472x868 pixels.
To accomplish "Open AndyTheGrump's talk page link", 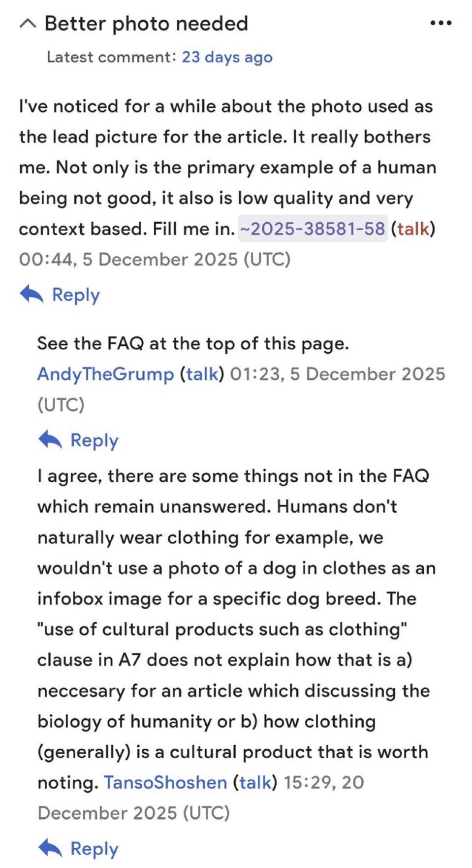I will (202, 374).
